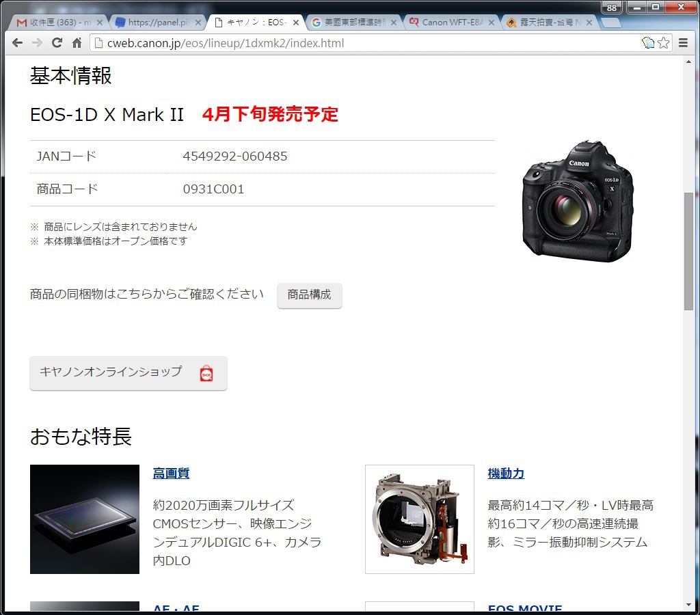Reload the Canon page
Image resolution: width=700 pixels, height=615 pixels.
57,43
